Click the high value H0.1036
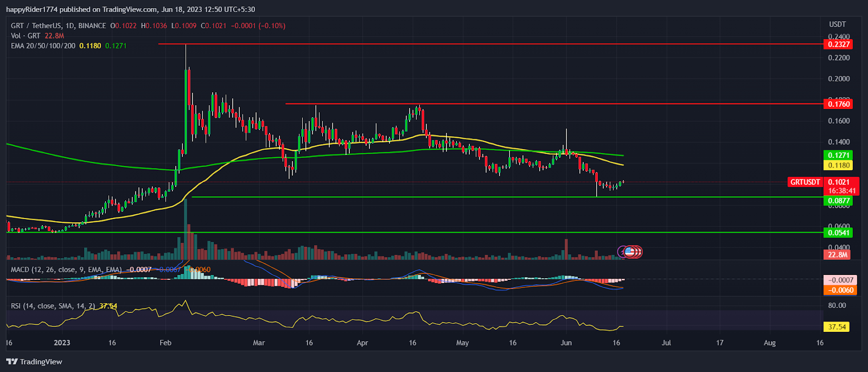868x372 pixels. click(x=155, y=25)
